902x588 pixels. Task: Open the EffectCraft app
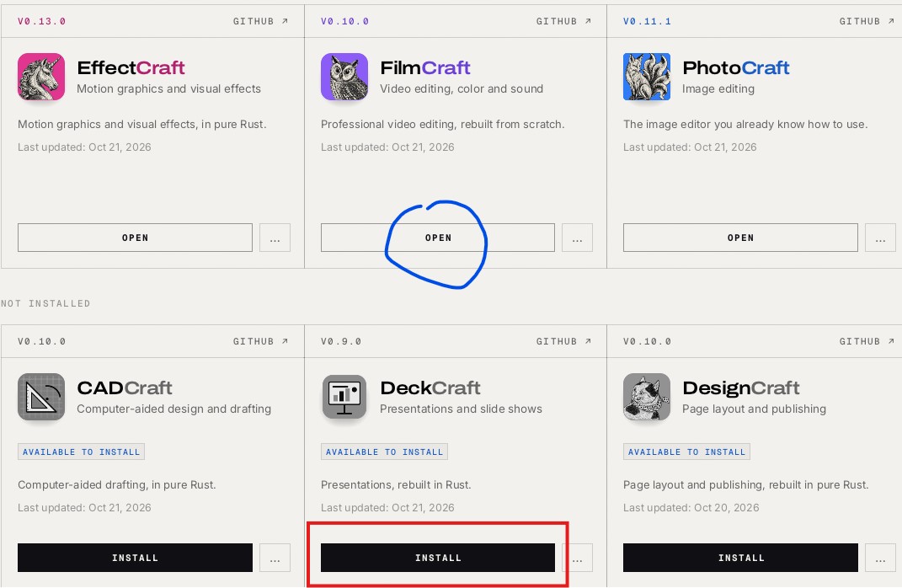click(x=136, y=238)
